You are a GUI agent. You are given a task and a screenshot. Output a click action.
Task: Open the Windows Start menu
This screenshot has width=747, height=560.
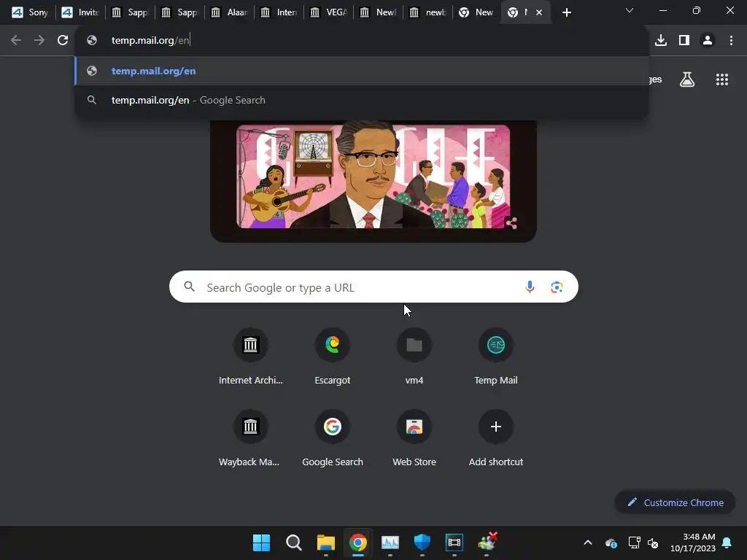point(261,542)
